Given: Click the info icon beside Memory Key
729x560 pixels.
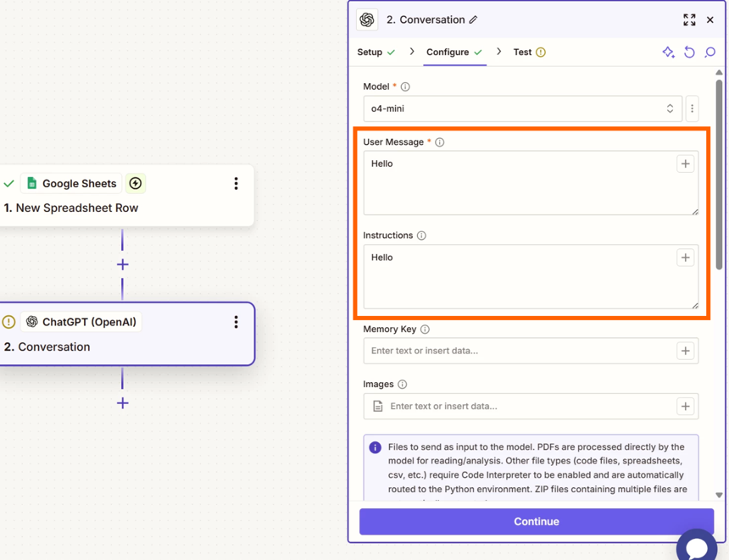Looking at the screenshot, I should pyautogui.click(x=425, y=330).
